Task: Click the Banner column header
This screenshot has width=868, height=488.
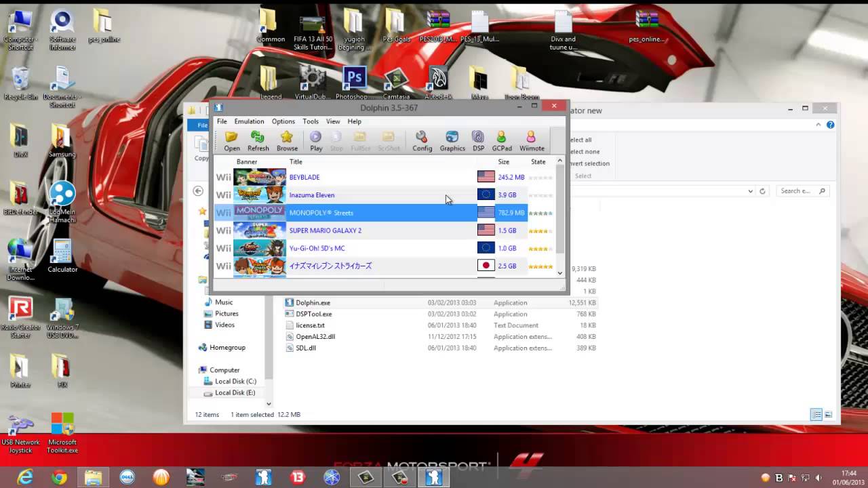Action: pos(247,162)
